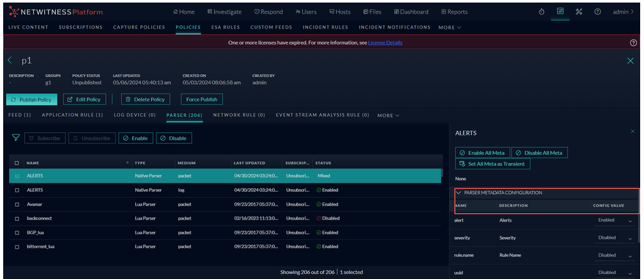
Task: Open the License Details link
Action: click(x=385, y=43)
